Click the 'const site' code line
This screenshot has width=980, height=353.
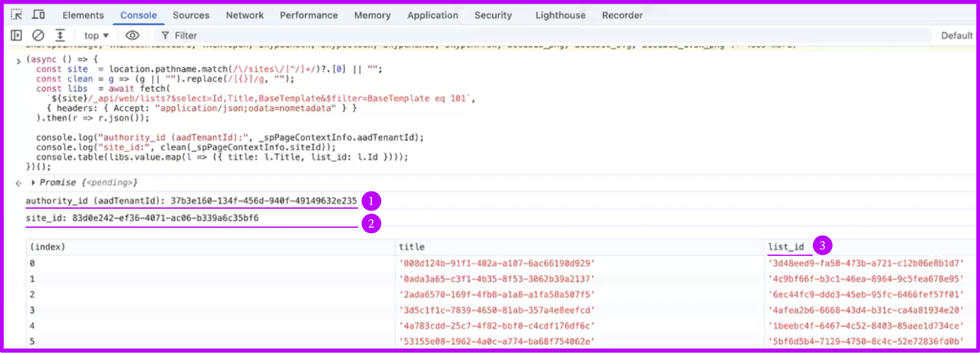pyautogui.click(x=209, y=69)
